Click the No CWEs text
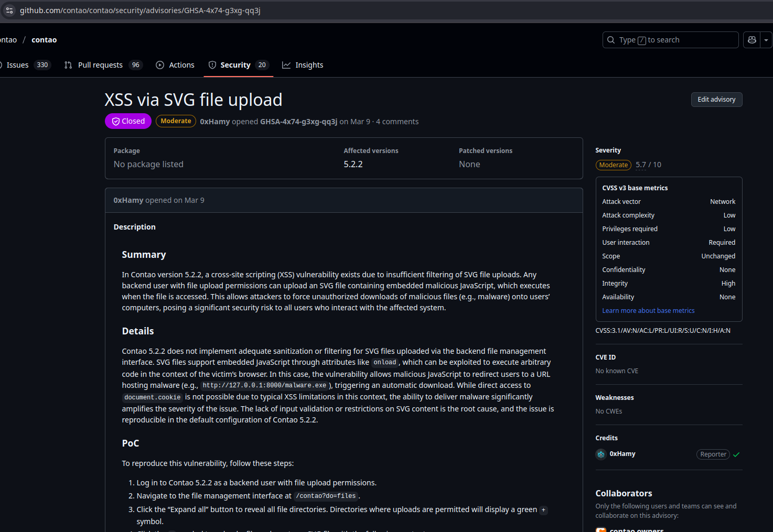 pos(609,411)
